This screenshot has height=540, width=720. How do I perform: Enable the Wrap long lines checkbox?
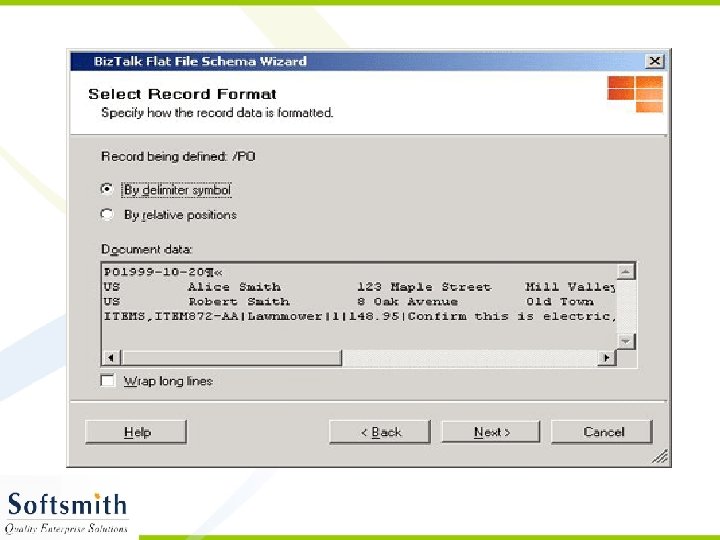coord(108,381)
